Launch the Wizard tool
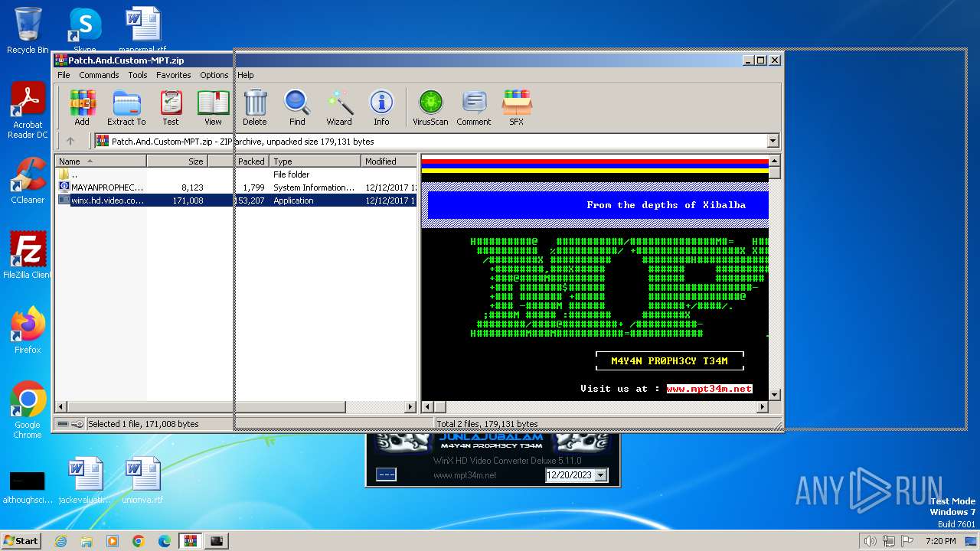Screen dimensions: 980x551 [x=339, y=107]
